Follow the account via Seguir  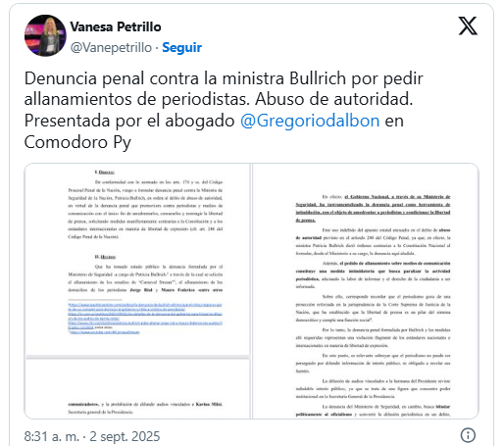(182, 47)
